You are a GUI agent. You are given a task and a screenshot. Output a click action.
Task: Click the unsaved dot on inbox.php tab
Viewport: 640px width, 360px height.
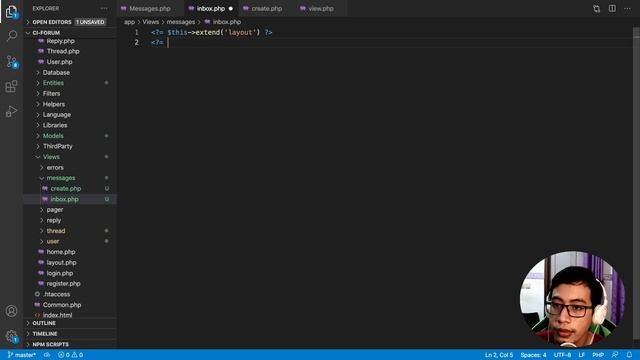[x=231, y=9]
